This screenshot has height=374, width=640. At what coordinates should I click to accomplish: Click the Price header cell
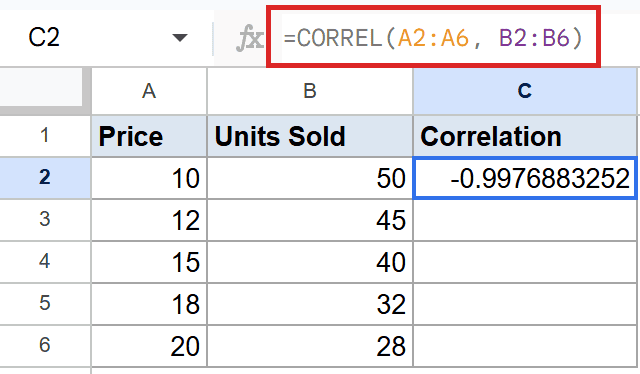(149, 136)
